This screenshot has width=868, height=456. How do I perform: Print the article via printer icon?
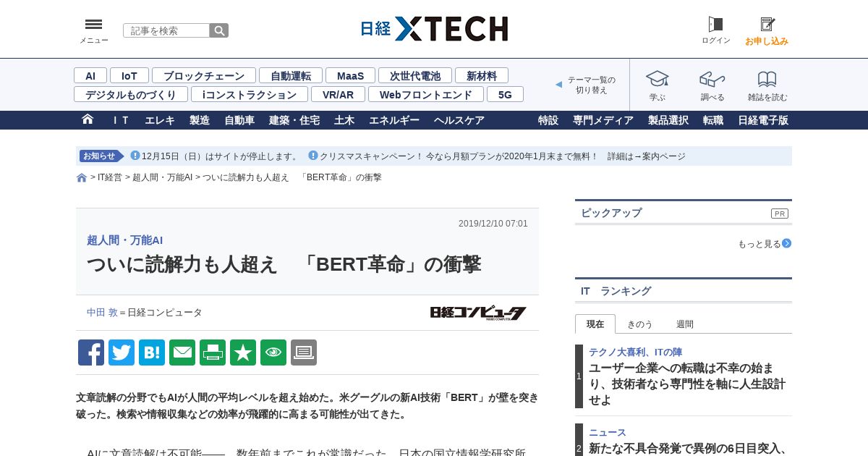coord(213,352)
